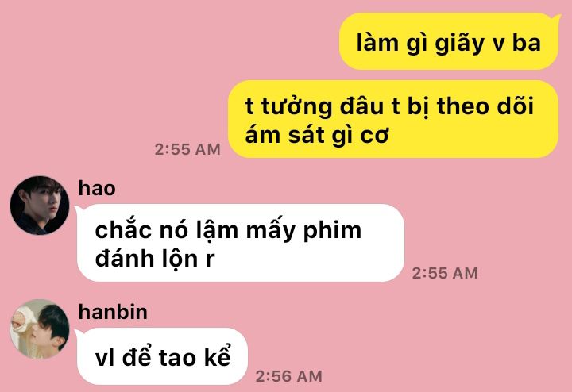
Task: Click the word 'tưởng' in the yellow bubble
Action: (296, 107)
